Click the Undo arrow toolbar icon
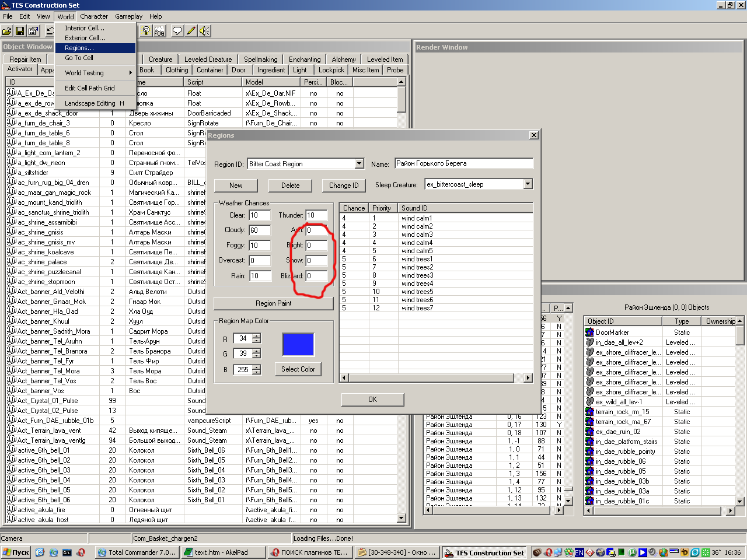 pyautogui.click(x=50, y=31)
